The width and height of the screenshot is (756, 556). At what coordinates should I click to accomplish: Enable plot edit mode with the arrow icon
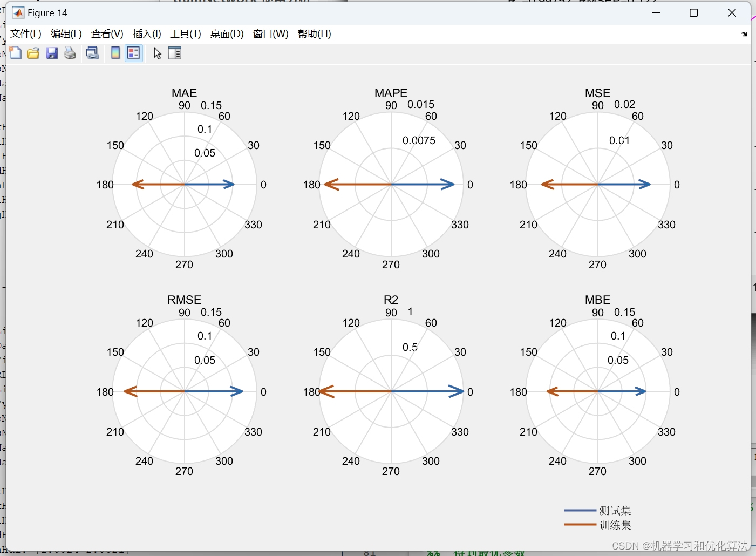click(x=156, y=53)
